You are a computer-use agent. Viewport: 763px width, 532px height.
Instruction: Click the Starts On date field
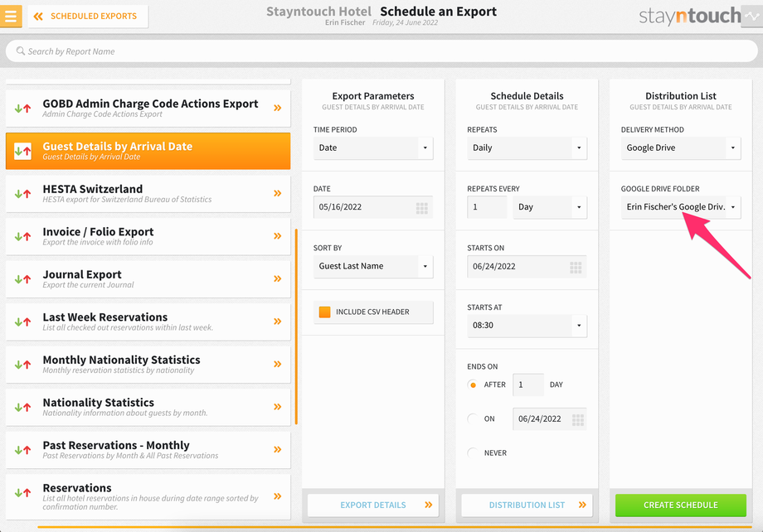(x=527, y=267)
